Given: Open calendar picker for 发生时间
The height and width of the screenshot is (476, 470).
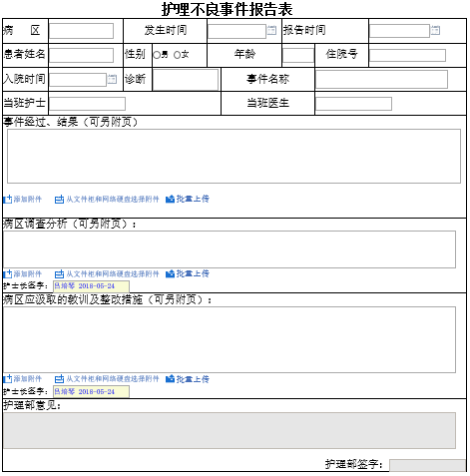Looking at the screenshot, I should click(x=271, y=30).
